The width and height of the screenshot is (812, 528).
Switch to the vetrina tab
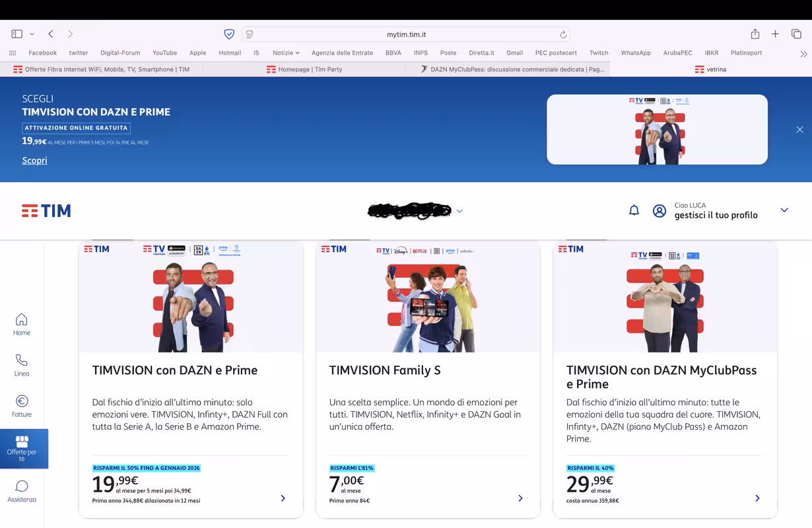(x=710, y=69)
